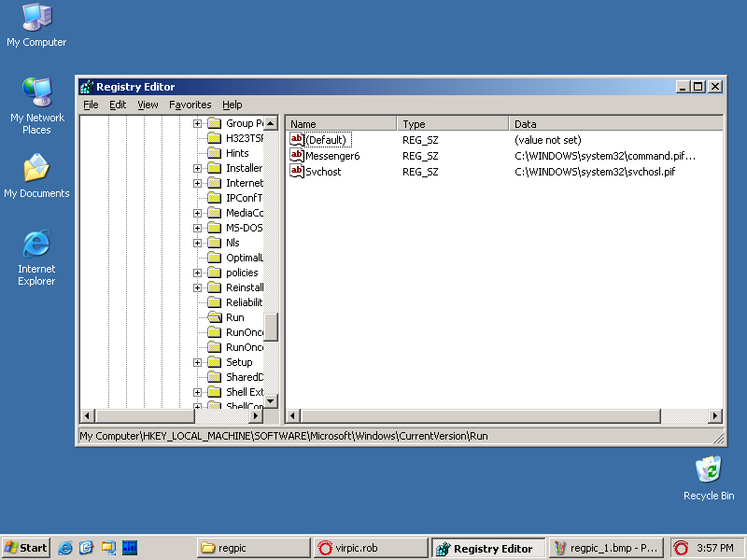747x560 pixels.
Task: Click the command.pif data path
Action: pos(605,156)
